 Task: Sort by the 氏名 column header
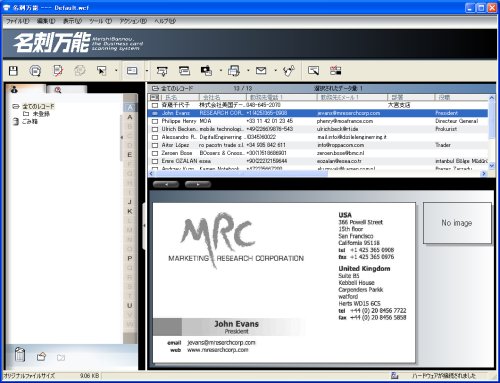point(180,97)
